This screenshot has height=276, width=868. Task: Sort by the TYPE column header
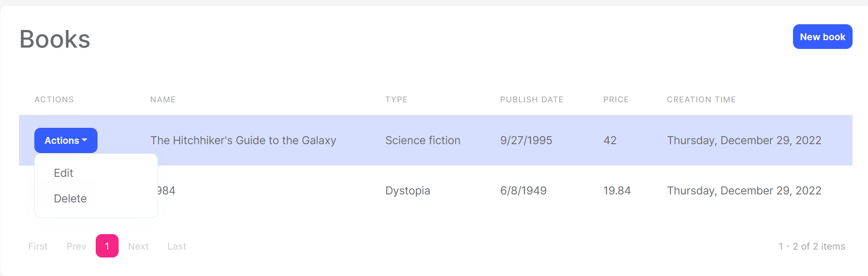(x=397, y=99)
